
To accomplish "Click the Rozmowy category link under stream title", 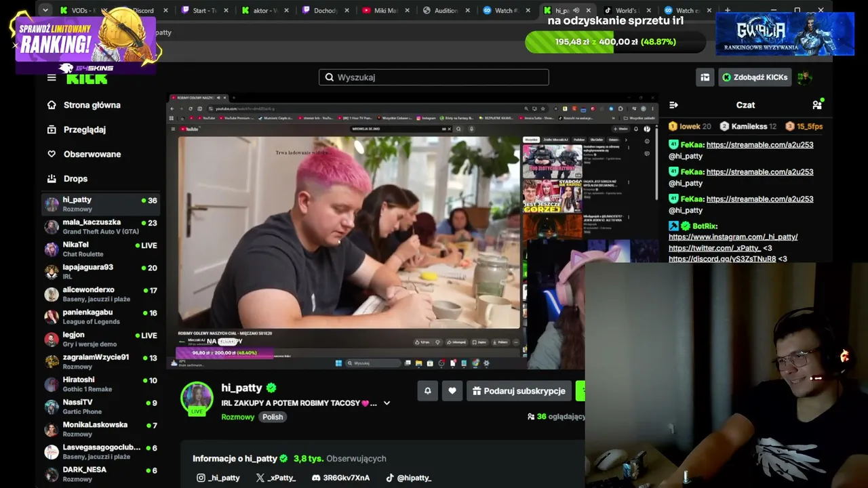I will coord(237,417).
